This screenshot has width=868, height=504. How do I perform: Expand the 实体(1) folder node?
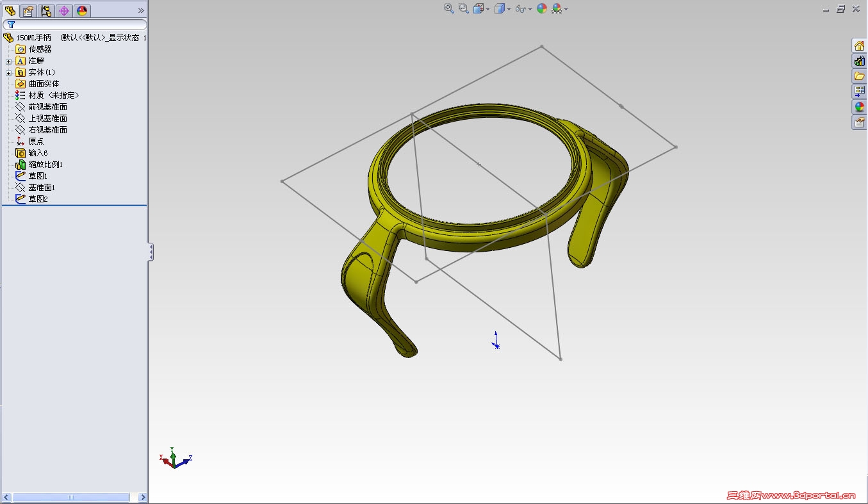click(8, 73)
